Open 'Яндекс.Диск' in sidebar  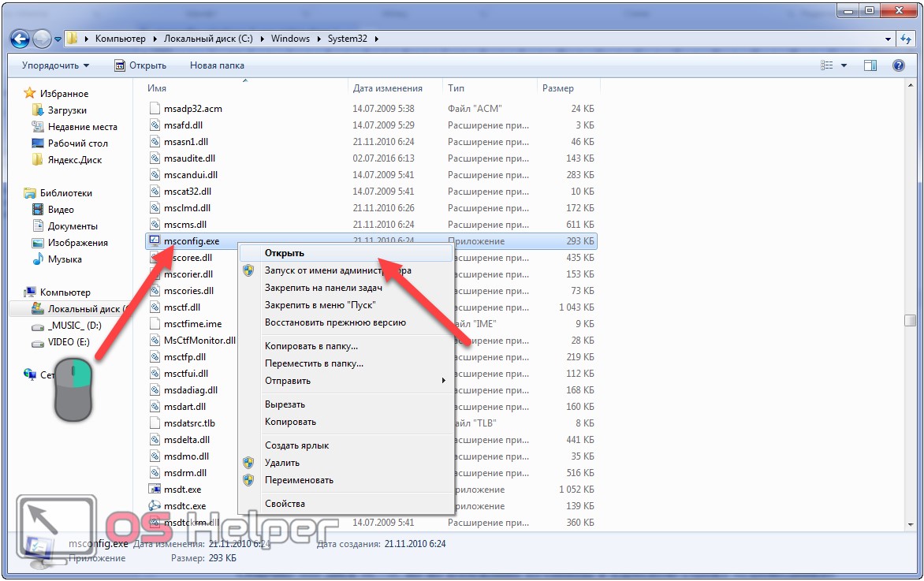(x=75, y=160)
